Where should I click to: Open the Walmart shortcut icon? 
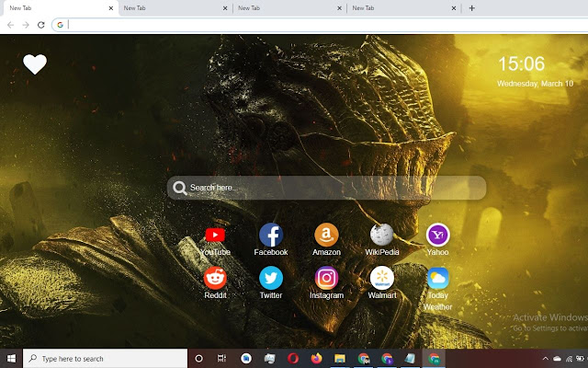pyautogui.click(x=382, y=278)
